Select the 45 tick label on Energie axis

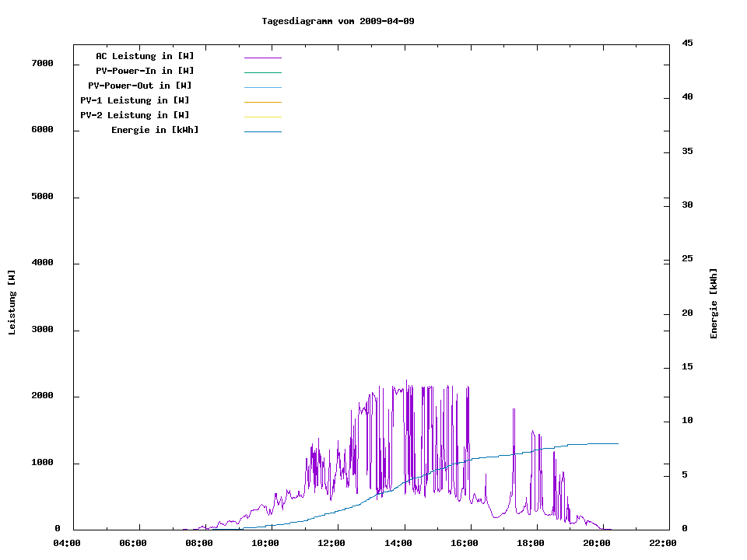coord(687,44)
